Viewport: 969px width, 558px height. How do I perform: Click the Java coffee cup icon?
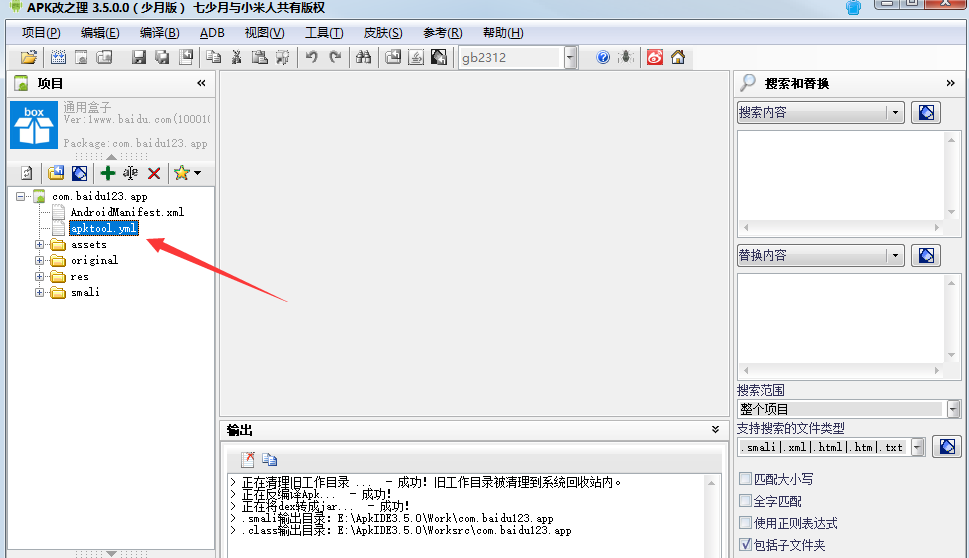pos(416,57)
